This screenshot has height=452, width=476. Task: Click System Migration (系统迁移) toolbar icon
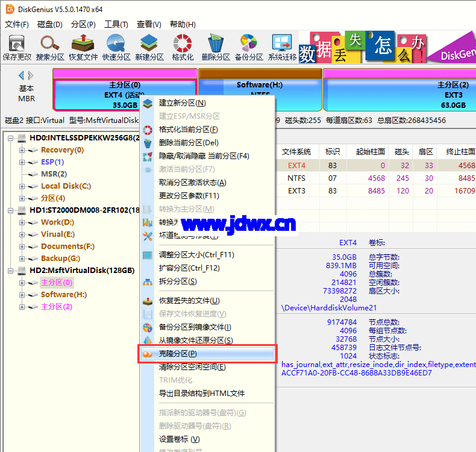(282, 48)
